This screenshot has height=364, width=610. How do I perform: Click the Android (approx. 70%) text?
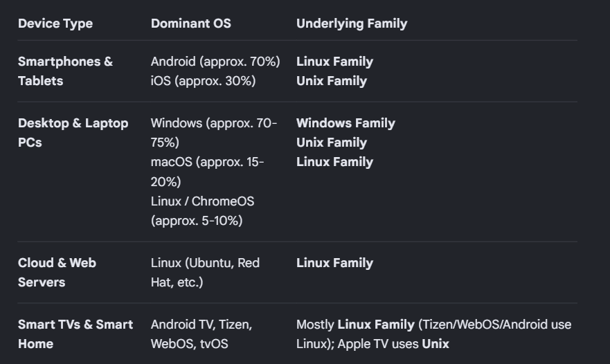(215, 62)
